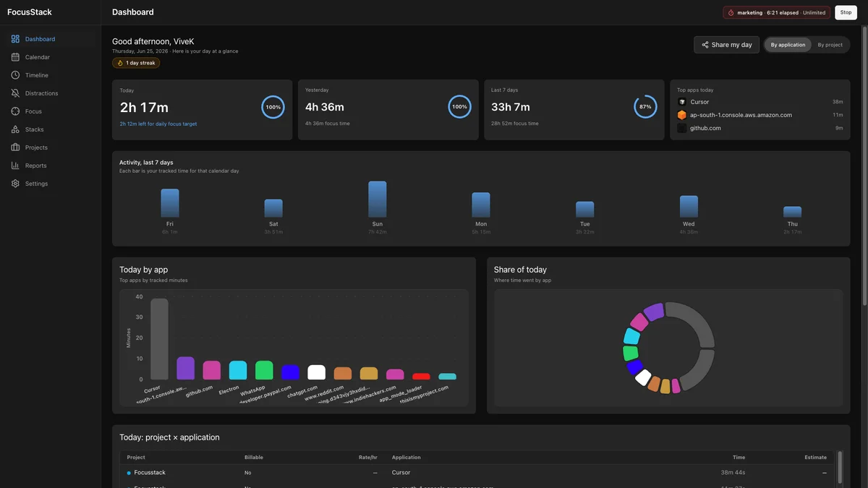The width and height of the screenshot is (868, 488).
Task: Click the Cursor app icon in top apps
Action: [681, 102]
